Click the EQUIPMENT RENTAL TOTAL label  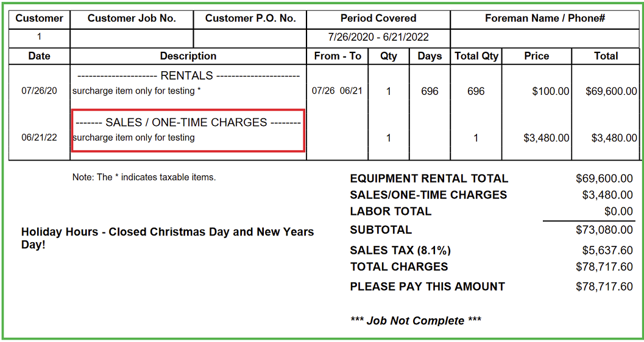429,179
